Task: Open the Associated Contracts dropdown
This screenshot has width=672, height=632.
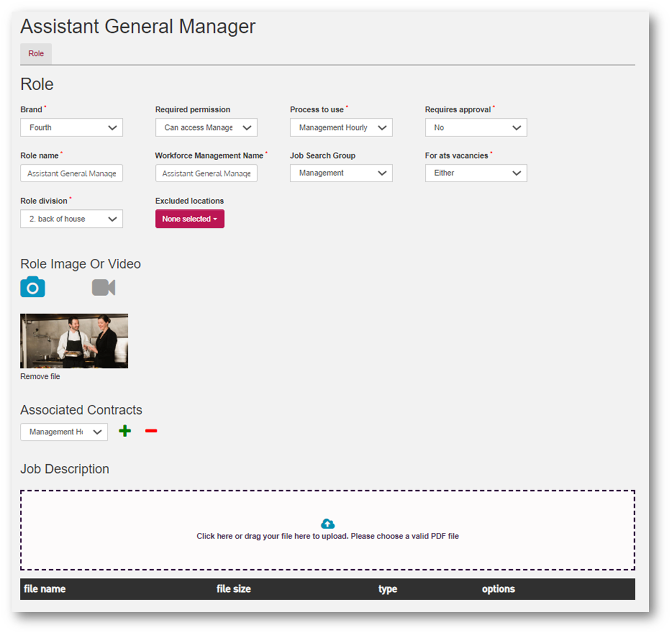Action: click(x=64, y=432)
